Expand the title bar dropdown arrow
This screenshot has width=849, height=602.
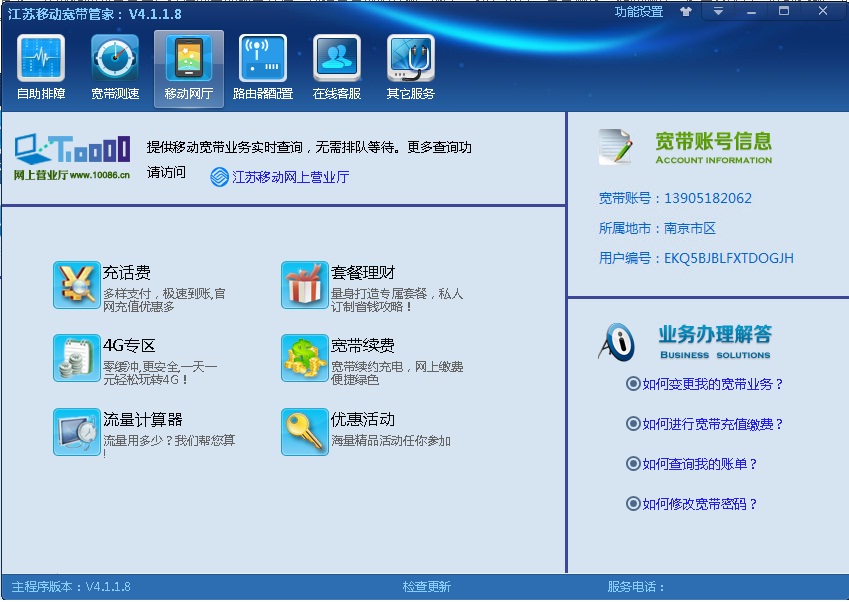point(718,11)
